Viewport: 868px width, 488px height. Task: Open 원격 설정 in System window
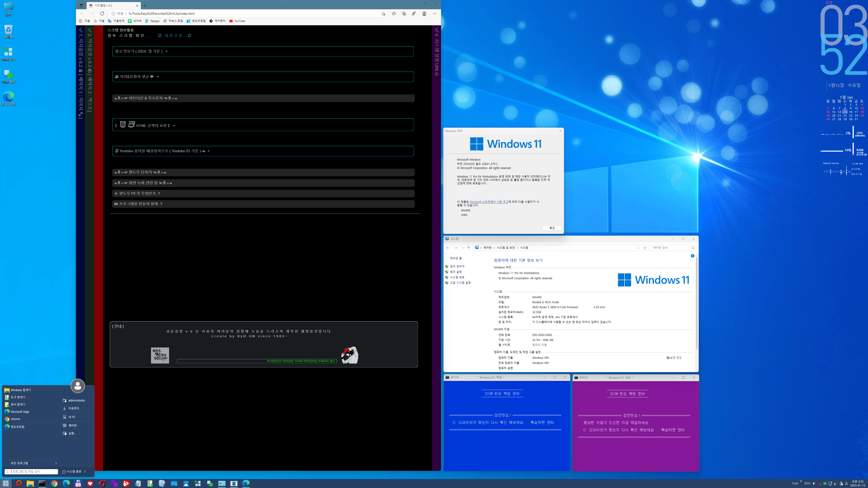pos(455,272)
